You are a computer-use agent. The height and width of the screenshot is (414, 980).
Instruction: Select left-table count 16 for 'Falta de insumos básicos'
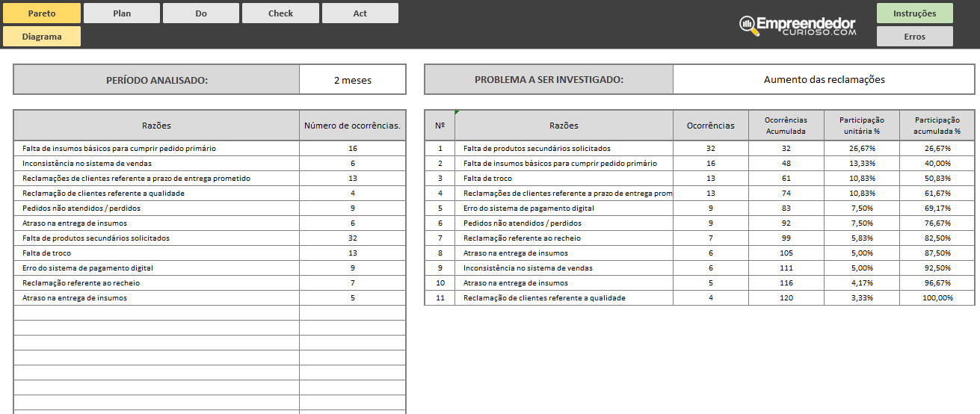click(x=353, y=148)
